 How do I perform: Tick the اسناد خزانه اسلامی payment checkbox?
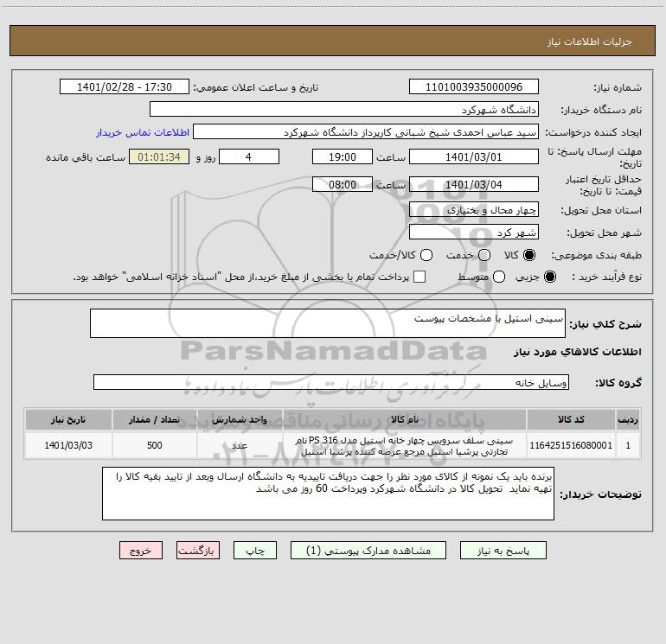click(x=419, y=277)
